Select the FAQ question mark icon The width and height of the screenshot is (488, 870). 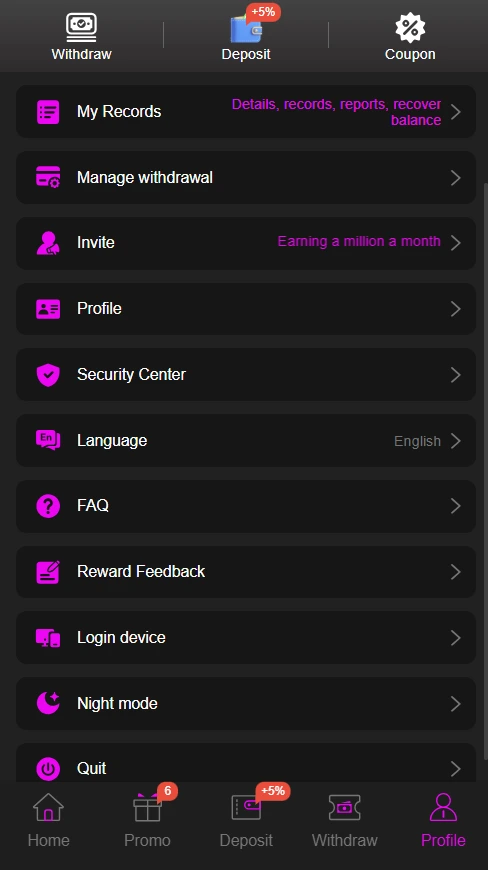point(48,506)
